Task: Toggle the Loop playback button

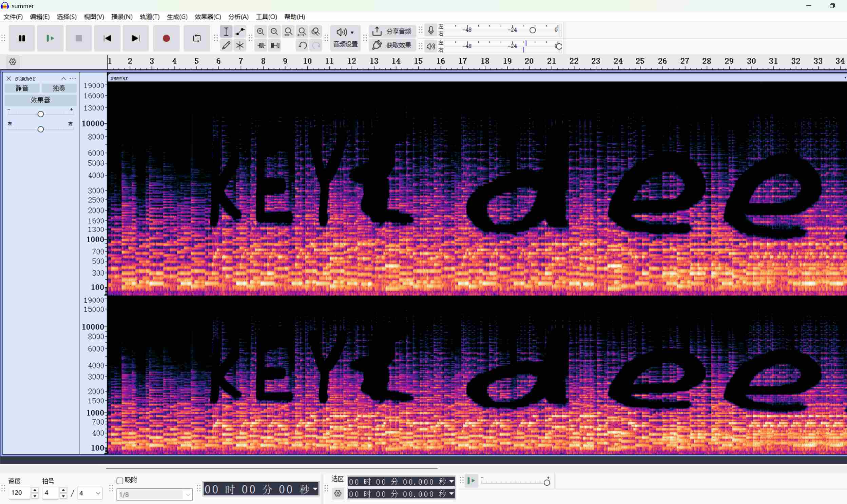Action: click(197, 38)
